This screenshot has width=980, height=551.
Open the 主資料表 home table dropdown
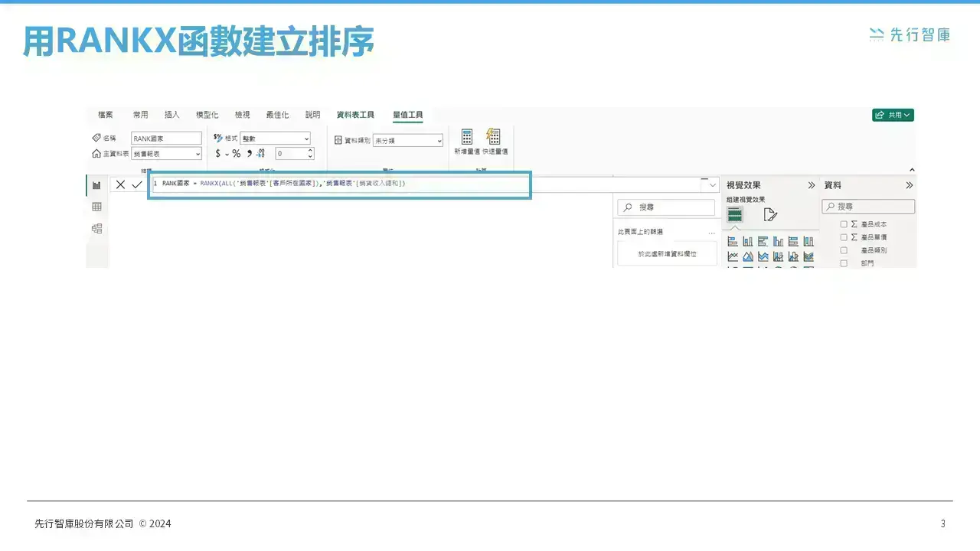coord(166,154)
